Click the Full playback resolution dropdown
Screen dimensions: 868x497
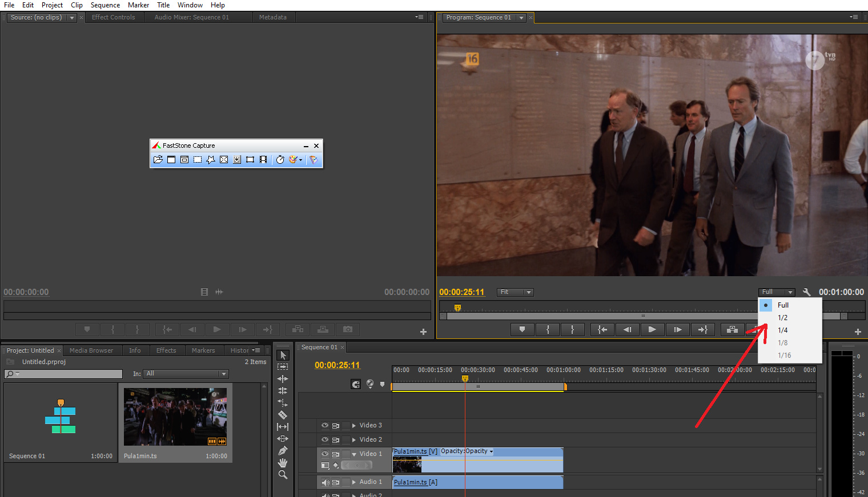(777, 292)
